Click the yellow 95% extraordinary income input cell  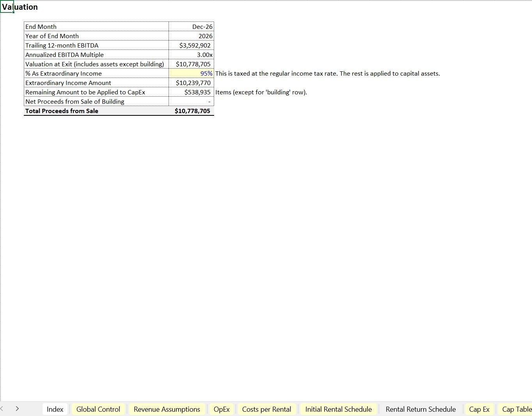click(x=192, y=73)
